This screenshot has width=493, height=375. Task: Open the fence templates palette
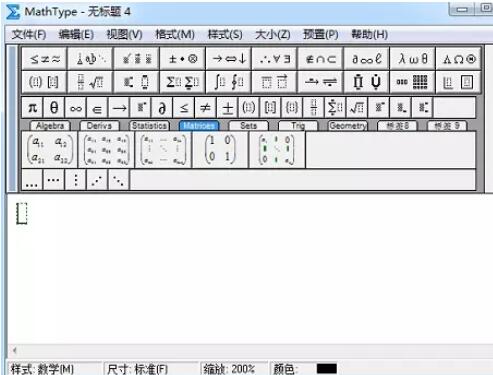click(x=45, y=82)
